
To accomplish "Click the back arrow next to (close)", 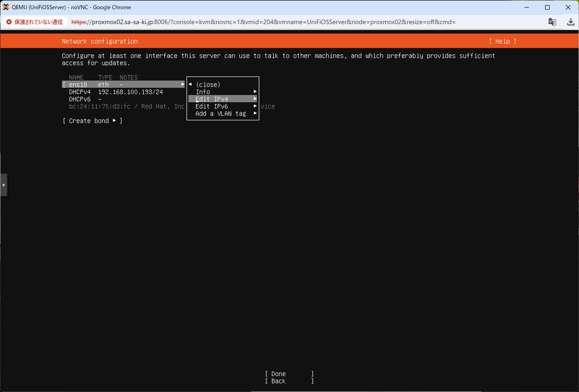I will coord(190,84).
